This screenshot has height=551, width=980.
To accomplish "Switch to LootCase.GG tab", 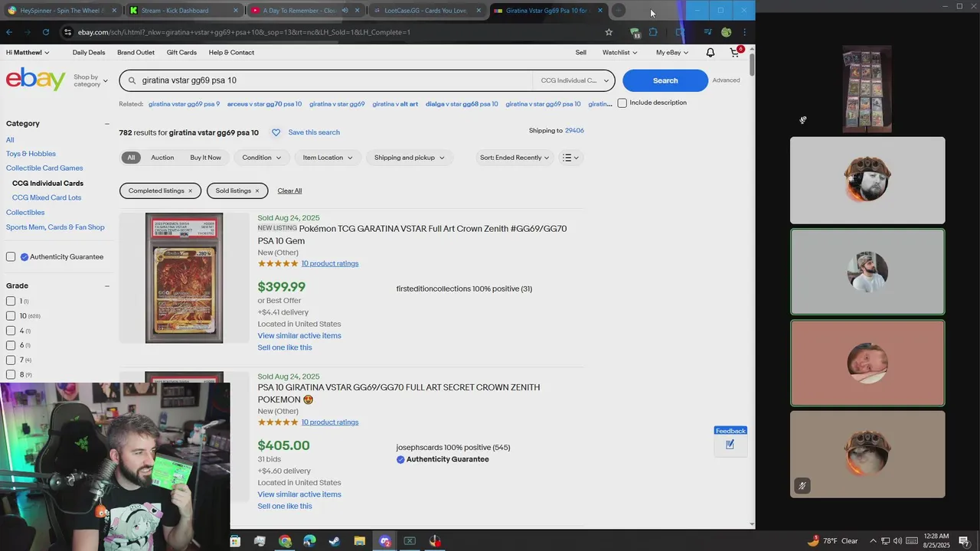I will [x=427, y=11].
